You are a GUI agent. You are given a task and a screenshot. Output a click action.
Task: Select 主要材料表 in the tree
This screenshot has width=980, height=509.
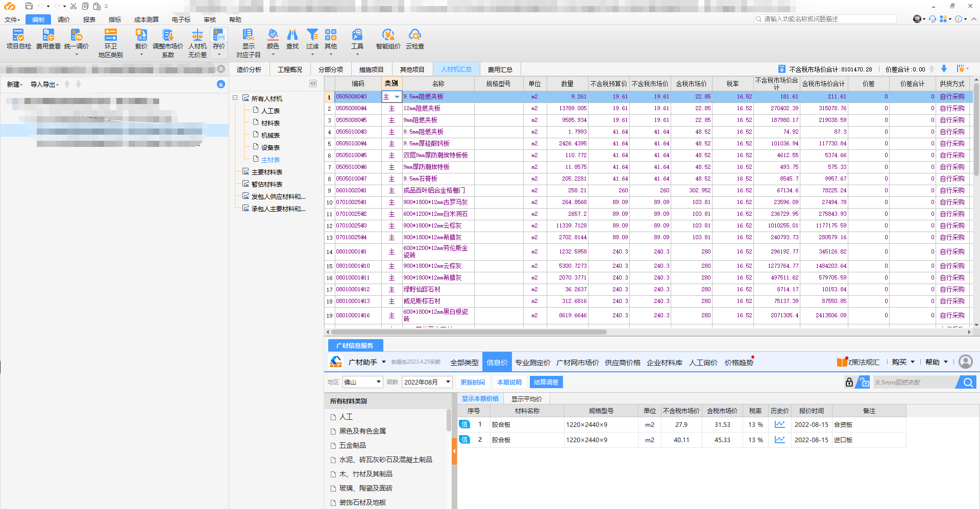pyautogui.click(x=267, y=172)
